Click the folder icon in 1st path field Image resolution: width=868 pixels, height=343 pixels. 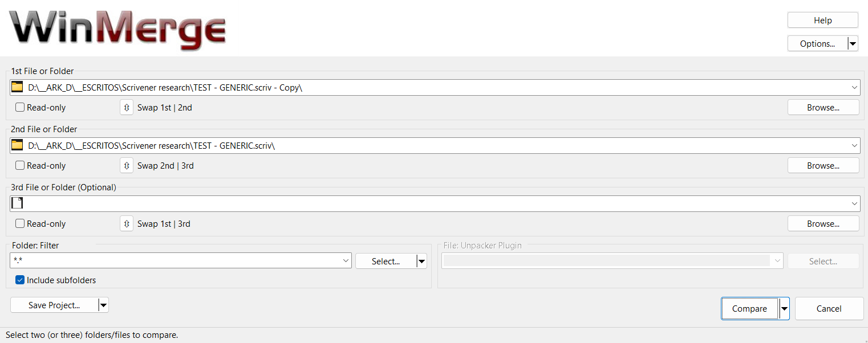click(x=17, y=87)
